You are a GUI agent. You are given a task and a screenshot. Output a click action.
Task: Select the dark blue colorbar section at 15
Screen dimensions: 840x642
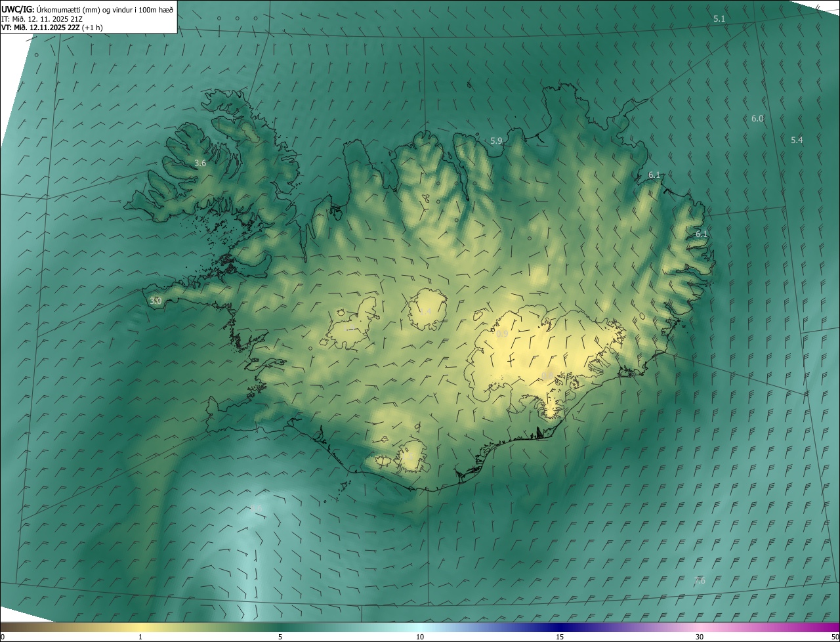pos(560,628)
